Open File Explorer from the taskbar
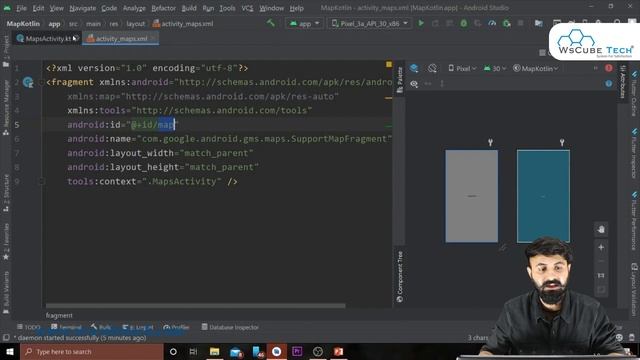Viewport: 640px width, 360px height. [214, 351]
